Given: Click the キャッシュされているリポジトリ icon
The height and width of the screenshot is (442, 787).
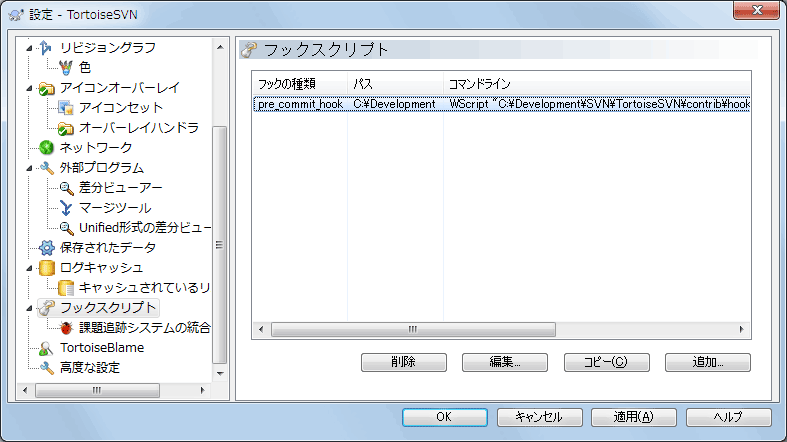Looking at the screenshot, I should click(x=66, y=288).
